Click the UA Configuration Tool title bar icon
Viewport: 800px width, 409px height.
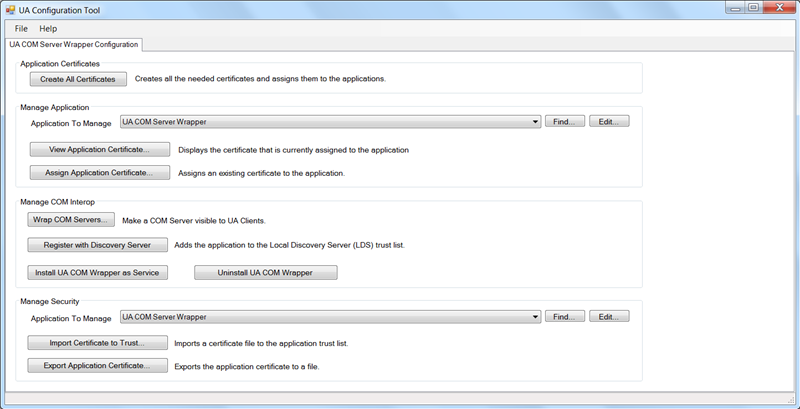(9, 9)
